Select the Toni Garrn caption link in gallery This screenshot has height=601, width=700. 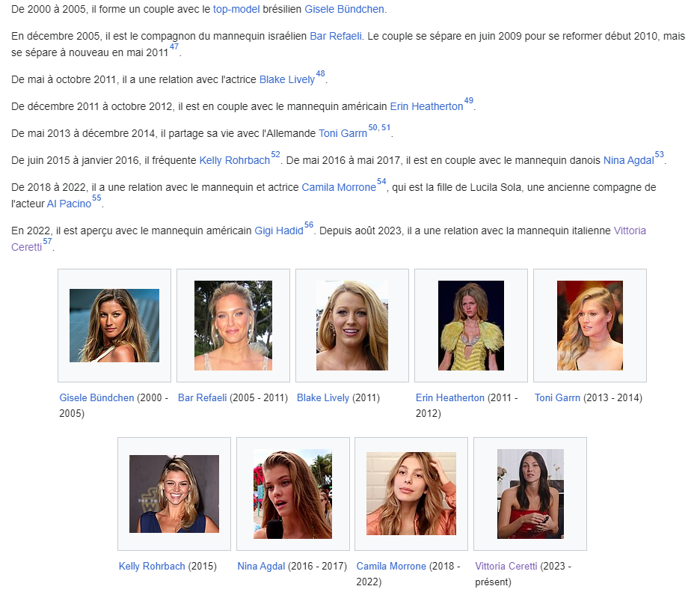(557, 398)
